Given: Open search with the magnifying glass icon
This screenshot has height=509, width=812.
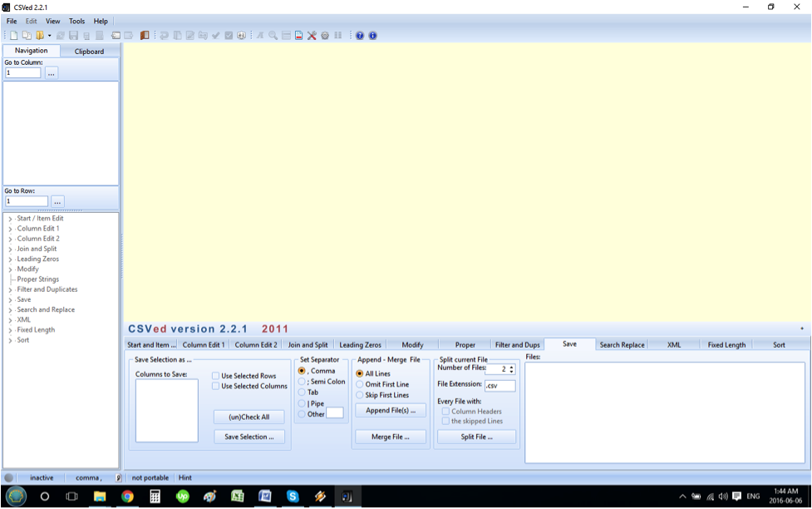Looking at the screenshot, I should pos(273,35).
